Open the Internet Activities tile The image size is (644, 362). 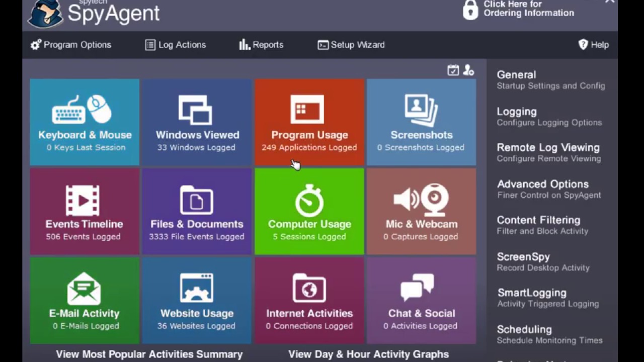[309, 301]
